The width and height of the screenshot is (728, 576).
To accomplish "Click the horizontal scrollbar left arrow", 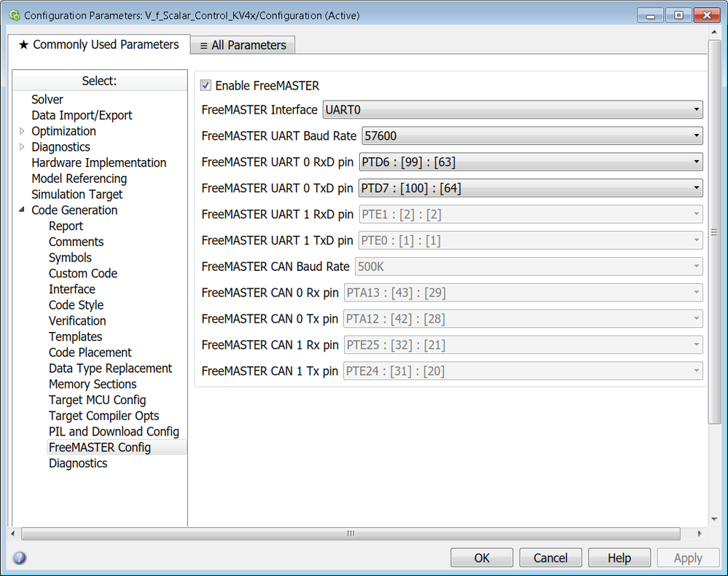I will click(12, 533).
